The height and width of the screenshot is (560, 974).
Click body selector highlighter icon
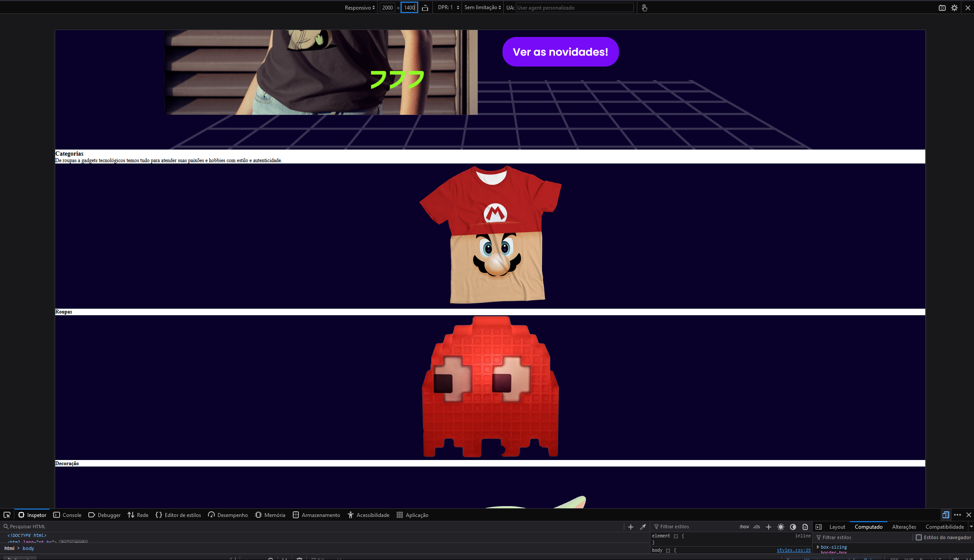coord(668,550)
